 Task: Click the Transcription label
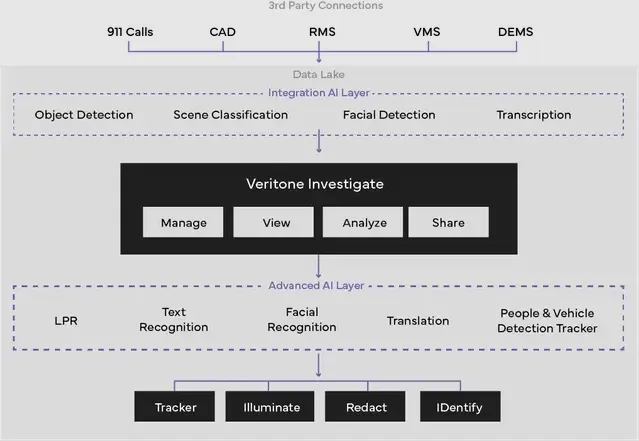pos(534,115)
